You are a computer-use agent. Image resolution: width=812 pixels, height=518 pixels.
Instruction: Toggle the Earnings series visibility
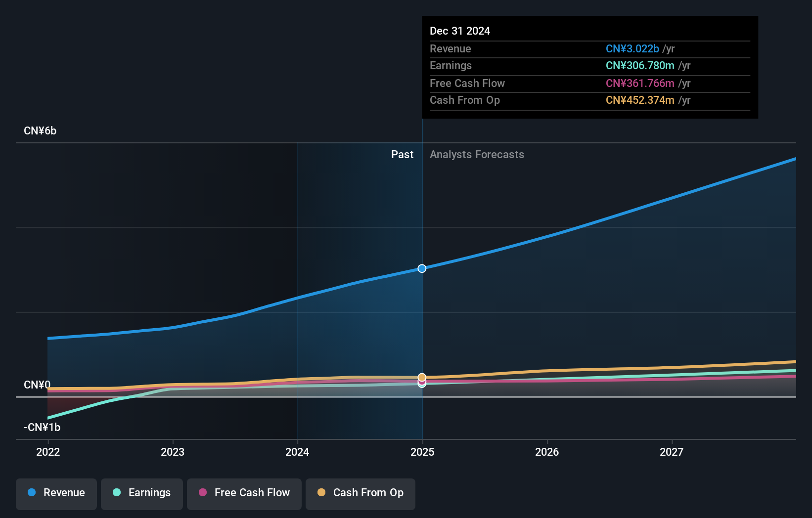click(141, 494)
